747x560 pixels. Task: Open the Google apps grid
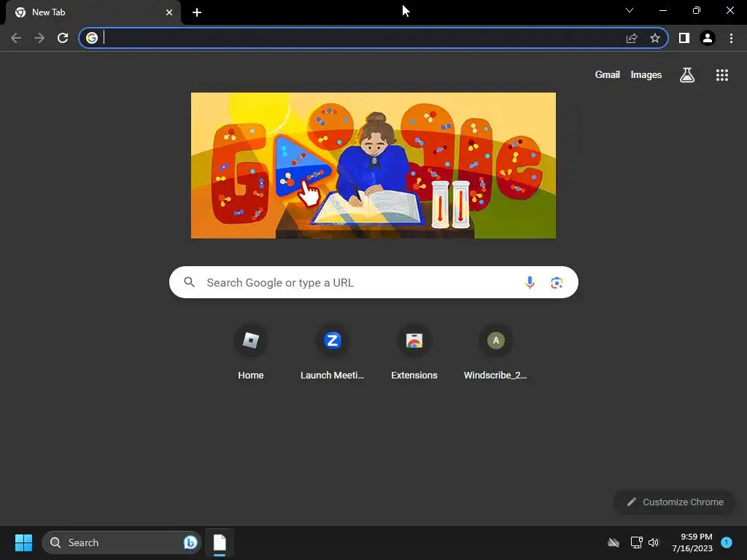tap(722, 75)
